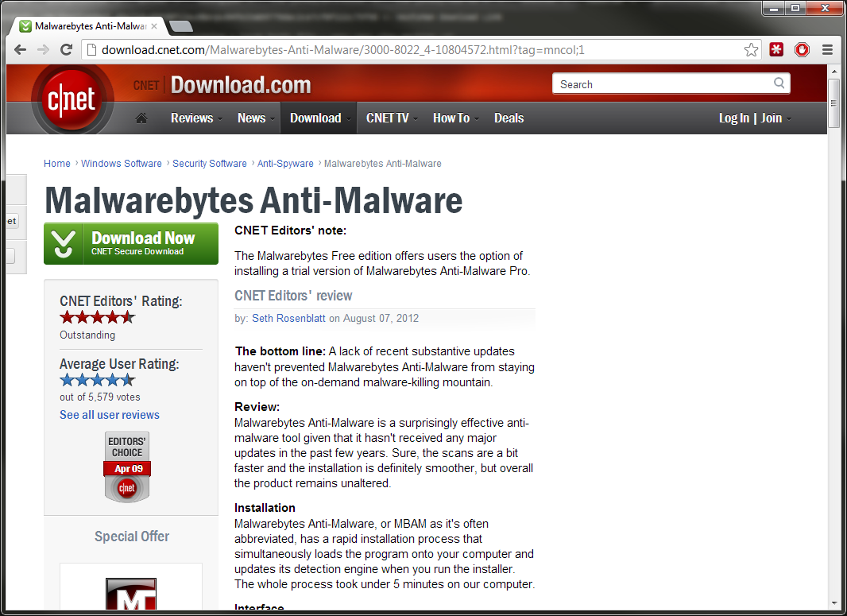The width and height of the screenshot is (847, 616).
Task: Open Windows Software breadcrumb
Action: click(x=121, y=163)
